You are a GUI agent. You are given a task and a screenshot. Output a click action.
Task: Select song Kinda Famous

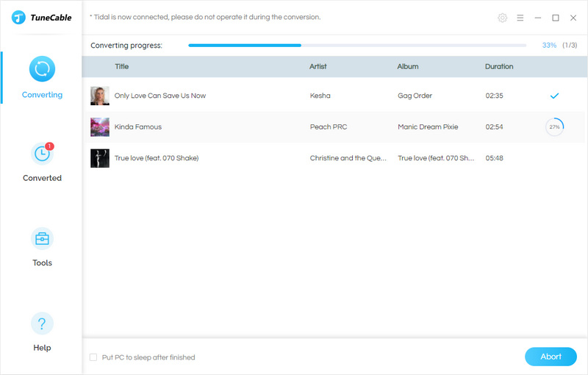pos(138,126)
